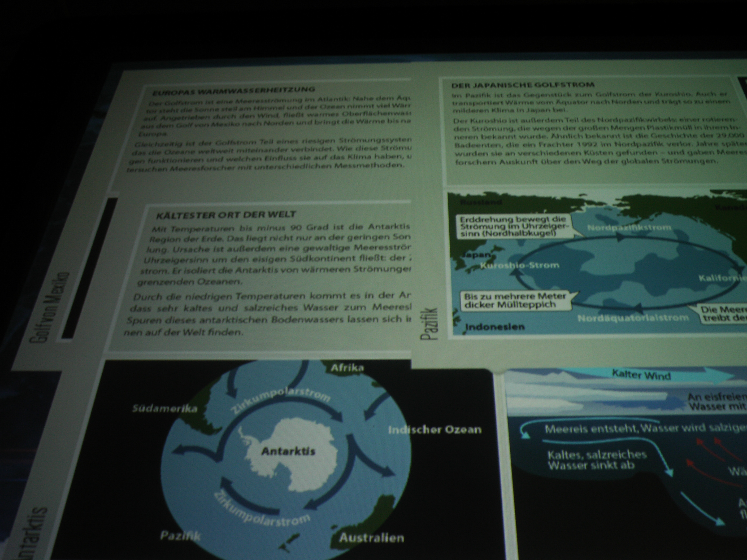Click the Der Japanische Golfstrom heading

523,85
